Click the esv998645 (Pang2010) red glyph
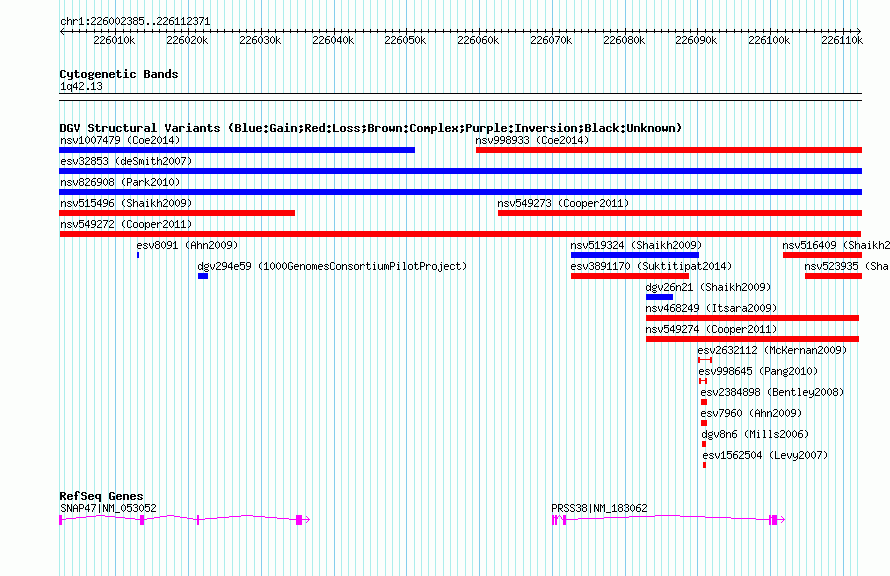 click(703, 381)
